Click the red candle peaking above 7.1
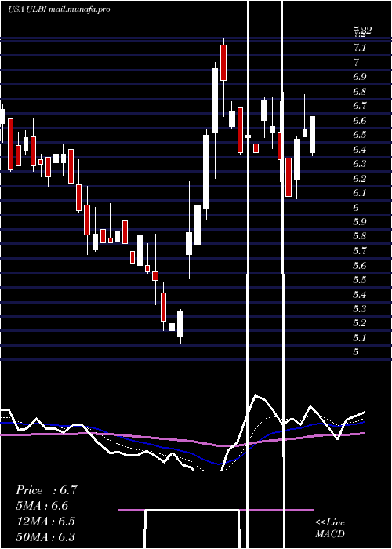Screen dimensions: 392x549 [223, 63]
